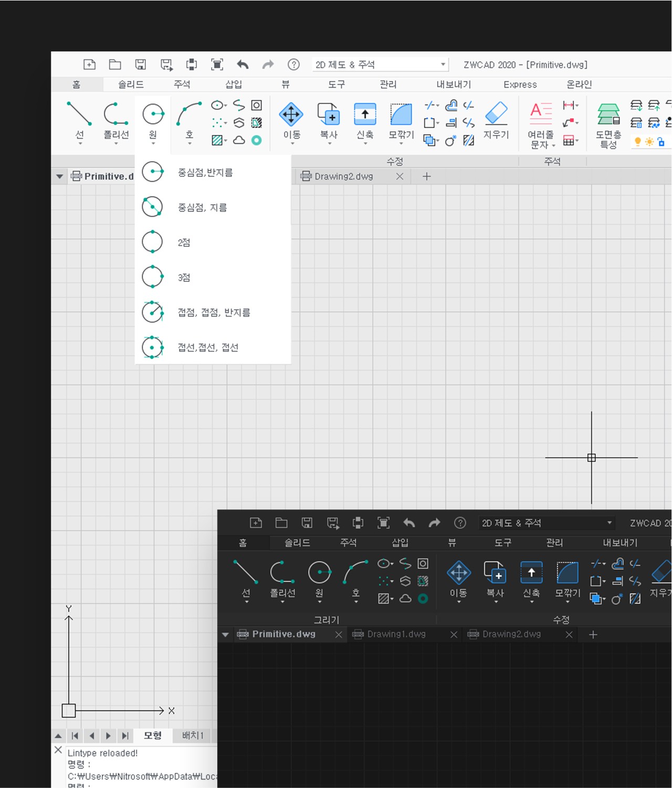Open a new drawing via the + tab button
The image size is (672, 788).
point(426,176)
